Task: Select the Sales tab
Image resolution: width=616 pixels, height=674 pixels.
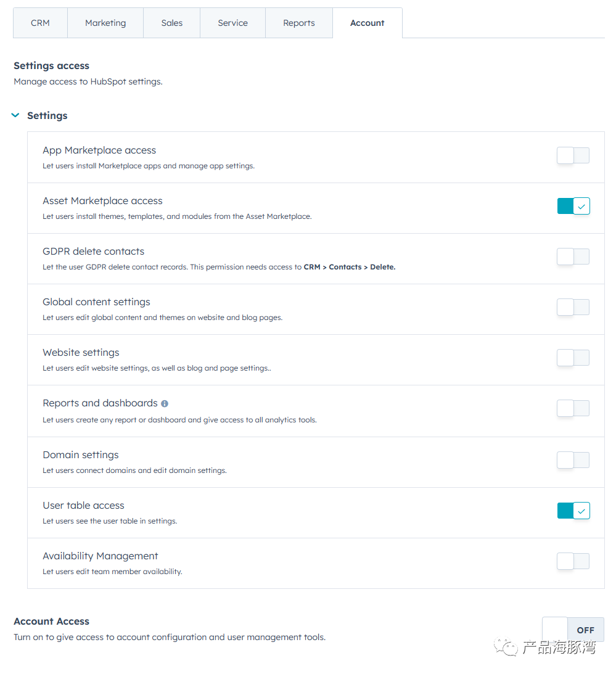Action: [172, 23]
